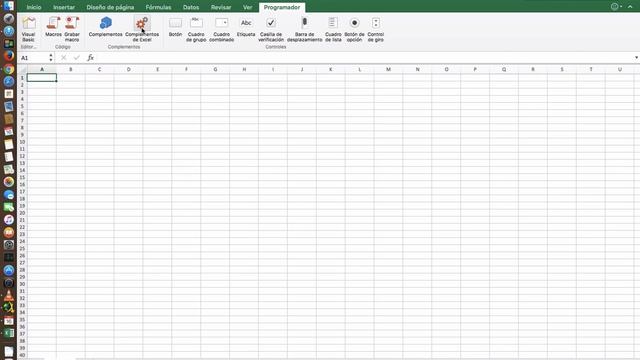
Task: Open Complementos add-ins
Action: coord(105,27)
